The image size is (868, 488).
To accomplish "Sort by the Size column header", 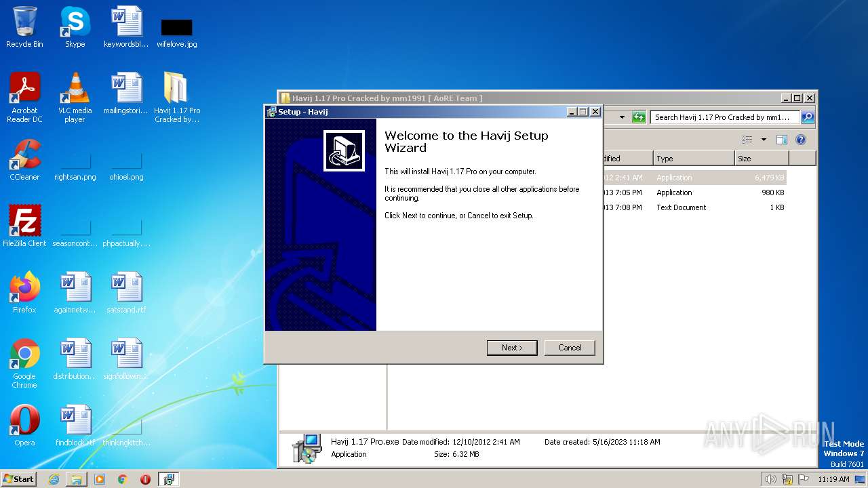I will 762,159.
